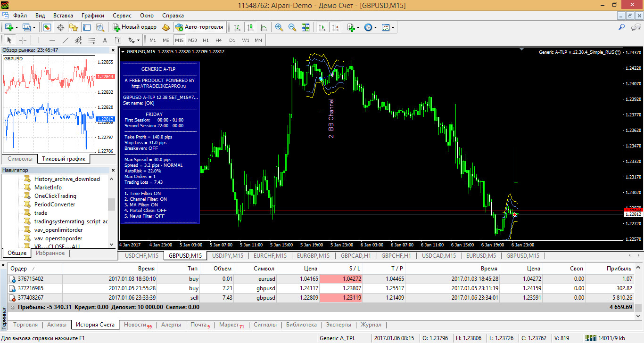Click Navigator scrollbar down arrow
Image resolution: width=644 pixels, height=343 pixels.
(112, 244)
